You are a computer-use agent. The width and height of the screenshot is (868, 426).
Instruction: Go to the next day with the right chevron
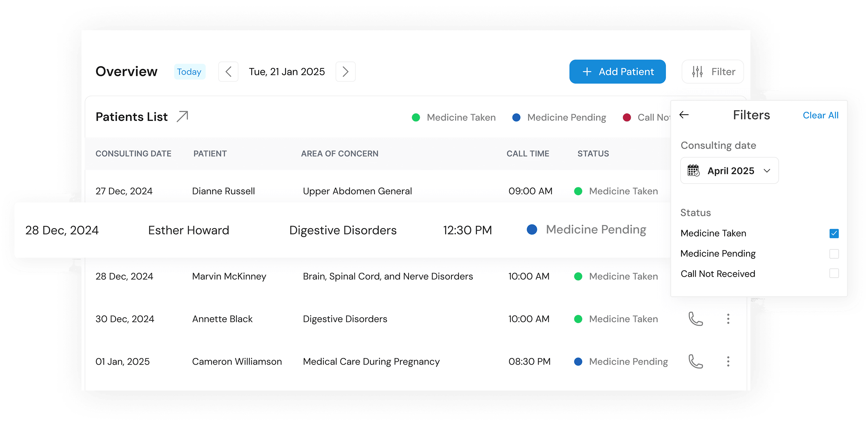[x=345, y=71]
